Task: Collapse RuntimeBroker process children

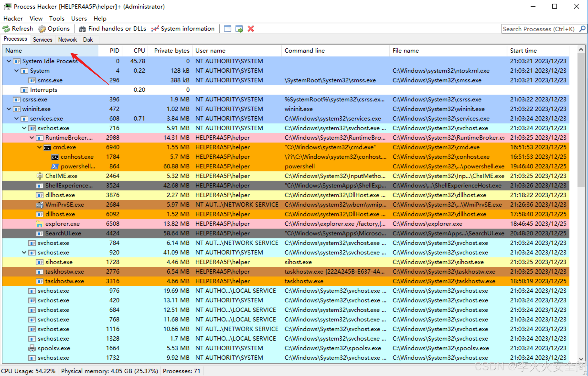Action: (x=32, y=138)
